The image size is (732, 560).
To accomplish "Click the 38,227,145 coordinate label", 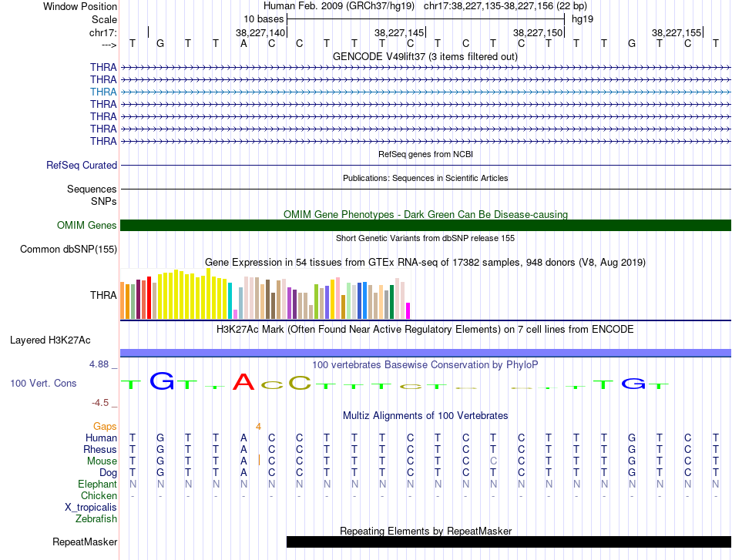I will click(399, 32).
